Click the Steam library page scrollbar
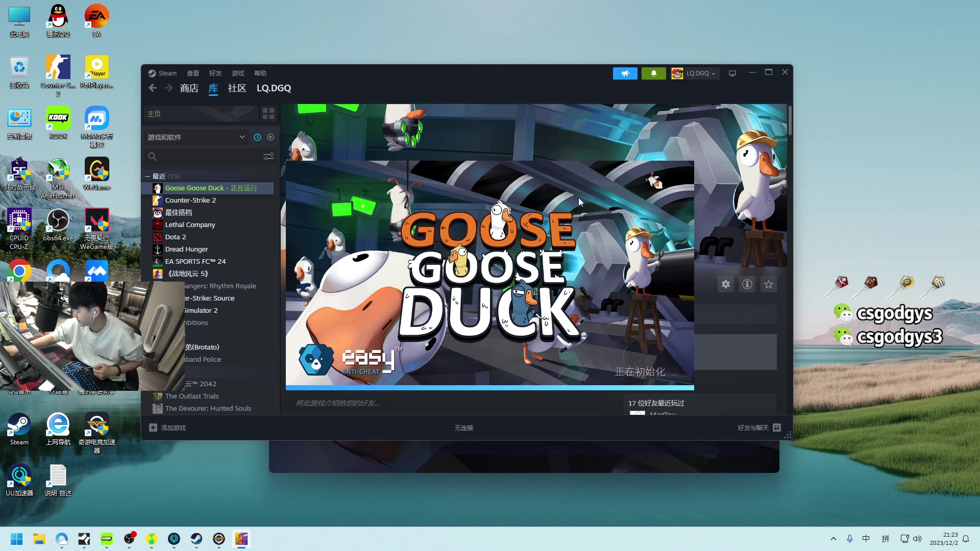 point(790,121)
